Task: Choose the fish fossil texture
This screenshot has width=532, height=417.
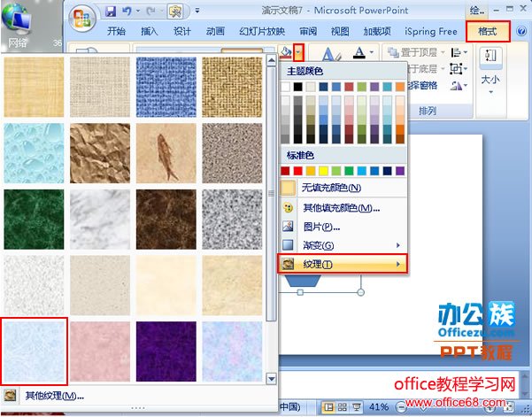Action: [166, 153]
